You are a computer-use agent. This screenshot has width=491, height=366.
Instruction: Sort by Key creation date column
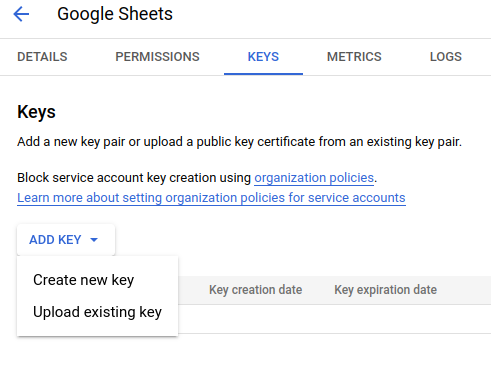pyautogui.click(x=256, y=290)
